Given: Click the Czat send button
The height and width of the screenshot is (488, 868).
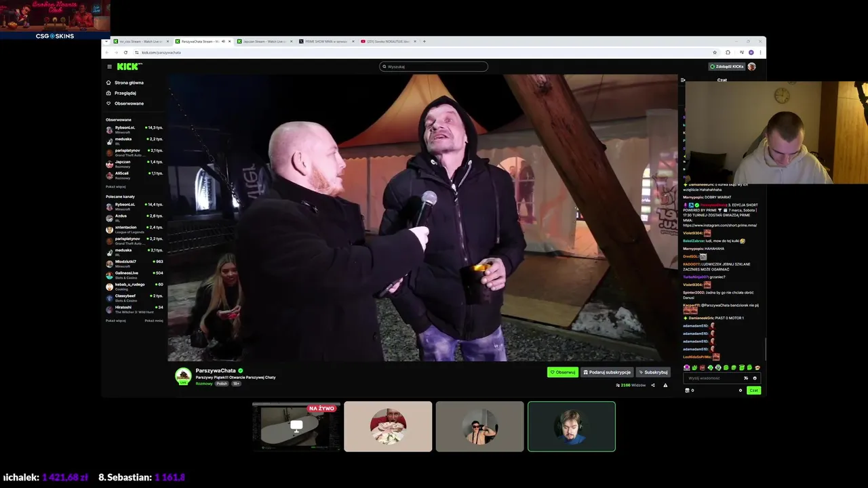Looking at the screenshot, I should point(753,390).
